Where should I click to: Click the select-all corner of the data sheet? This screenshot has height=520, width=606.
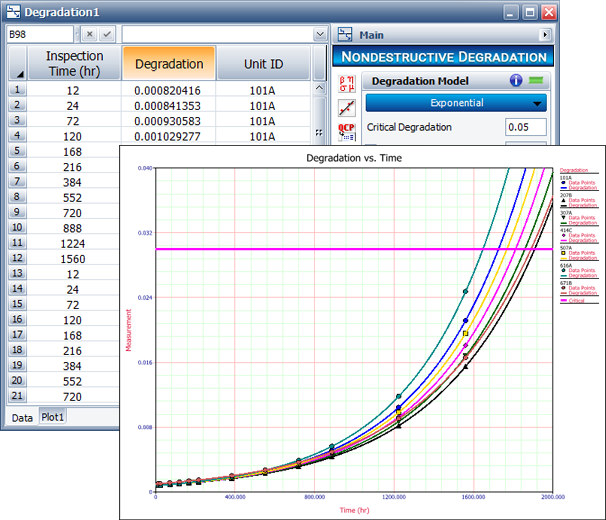point(18,64)
